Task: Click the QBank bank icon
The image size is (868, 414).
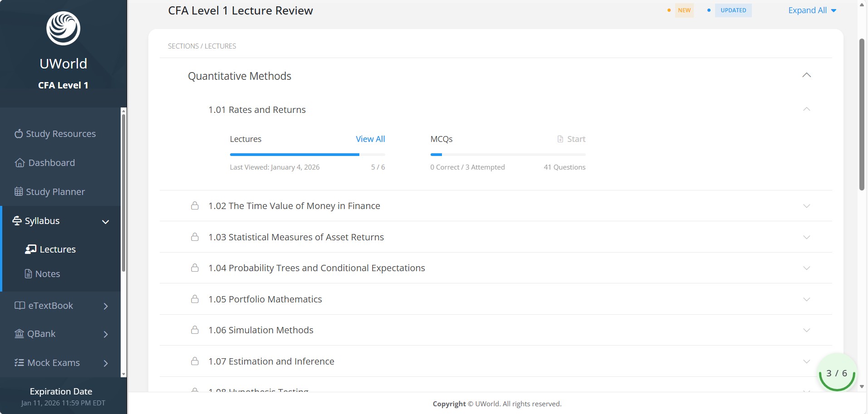Action: [19, 334]
